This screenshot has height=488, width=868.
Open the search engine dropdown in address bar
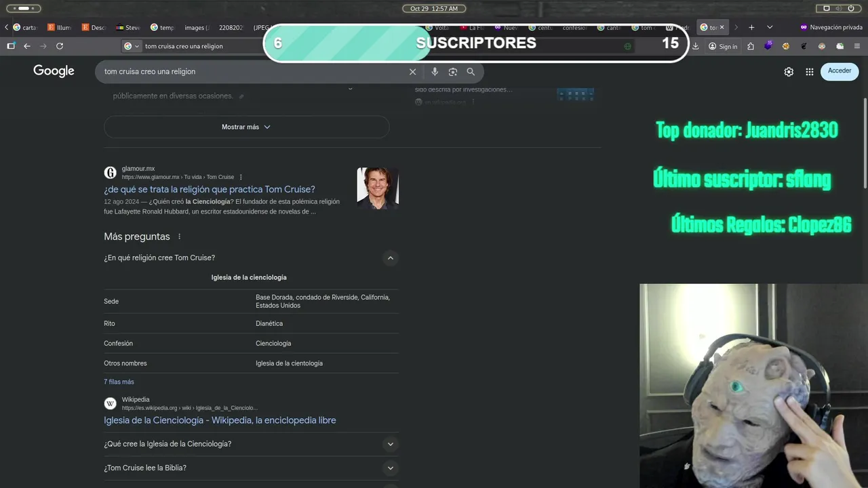click(132, 46)
